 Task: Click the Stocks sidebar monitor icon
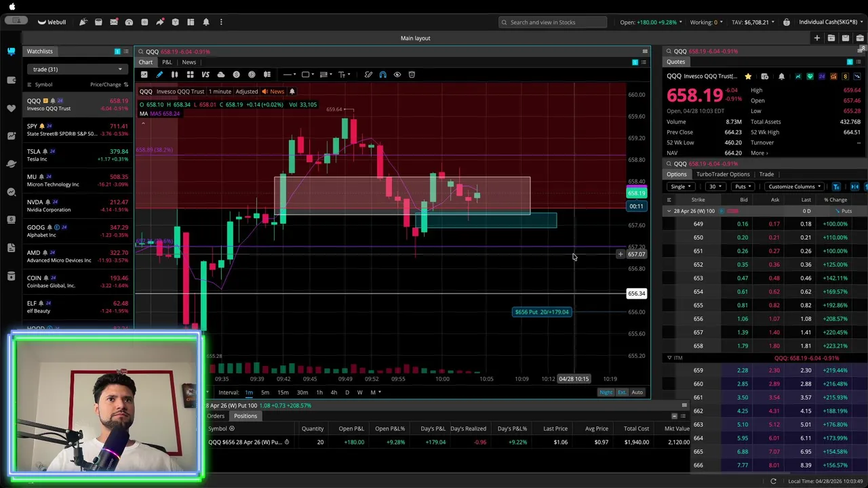point(11,52)
